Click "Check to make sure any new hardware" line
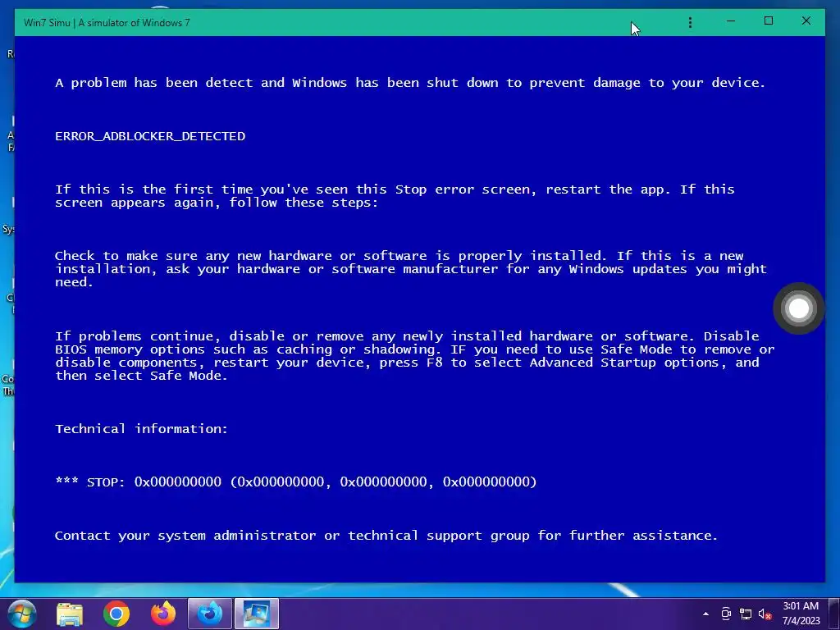 pos(399,256)
